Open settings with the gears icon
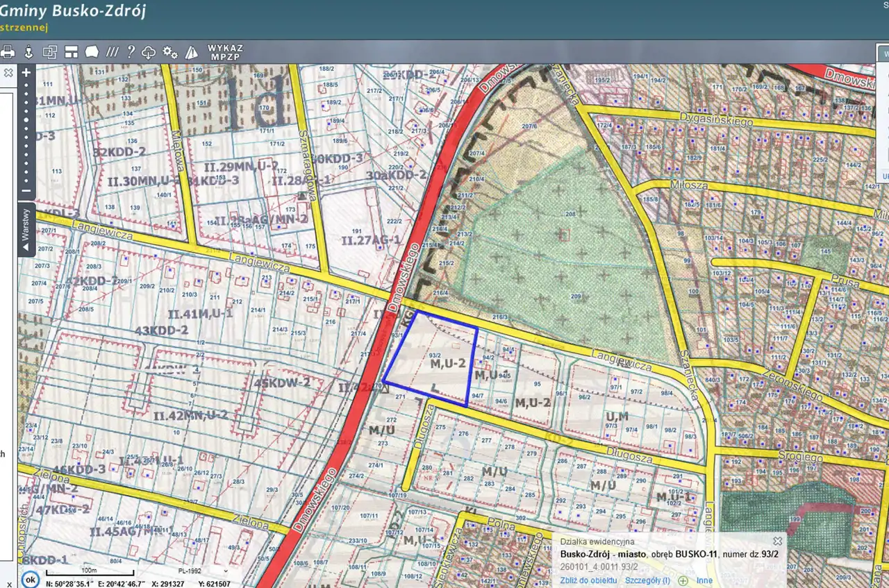Viewport: 889px width, 588px height. pyautogui.click(x=170, y=52)
